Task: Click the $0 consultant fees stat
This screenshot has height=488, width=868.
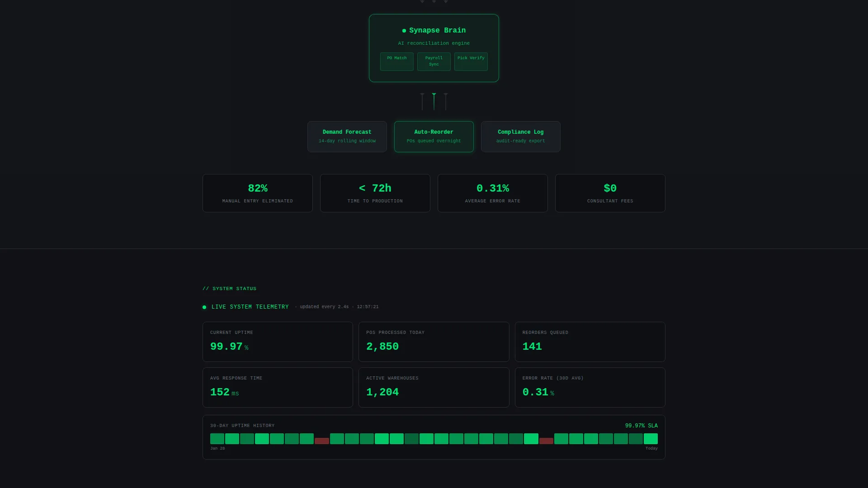Action: tap(610, 193)
